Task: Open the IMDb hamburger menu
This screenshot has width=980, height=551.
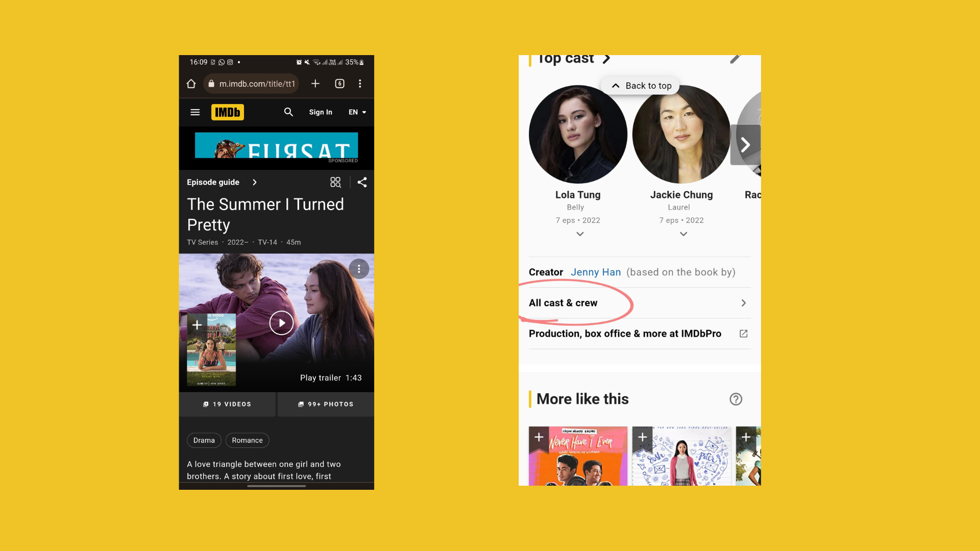Action: (195, 112)
